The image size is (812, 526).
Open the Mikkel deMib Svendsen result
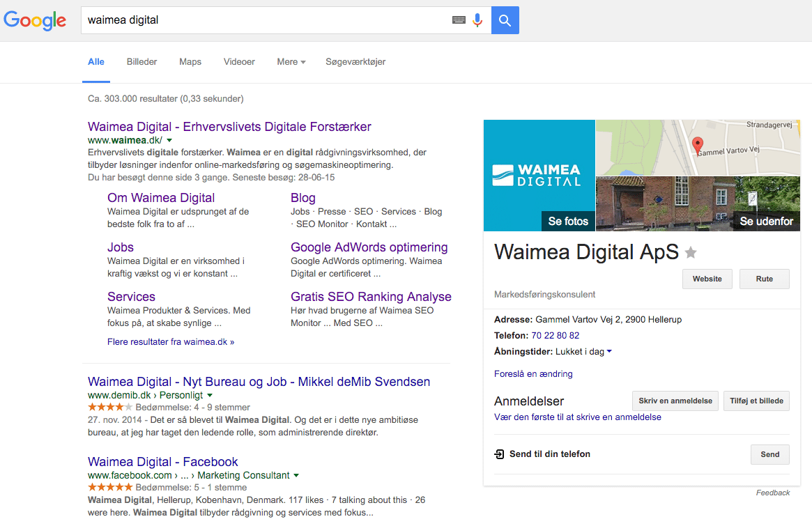259,382
